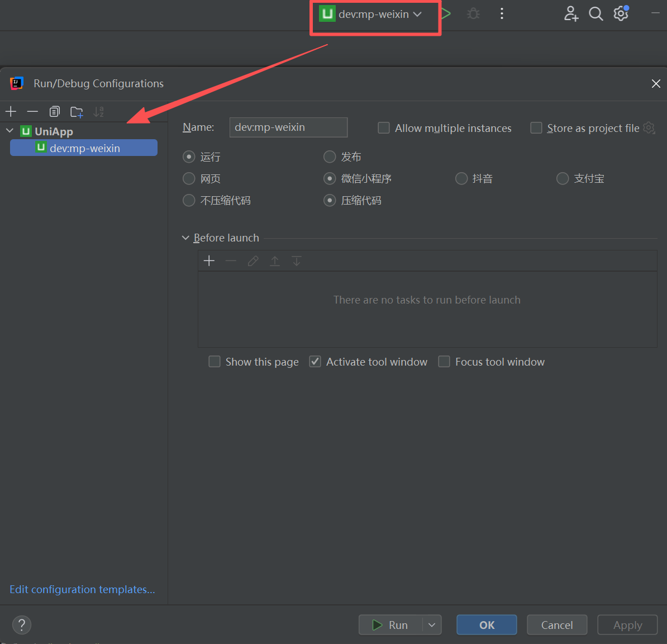Select the 发布 radio button
Image resolution: width=667 pixels, height=644 pixels.
[x=330, y=157]
